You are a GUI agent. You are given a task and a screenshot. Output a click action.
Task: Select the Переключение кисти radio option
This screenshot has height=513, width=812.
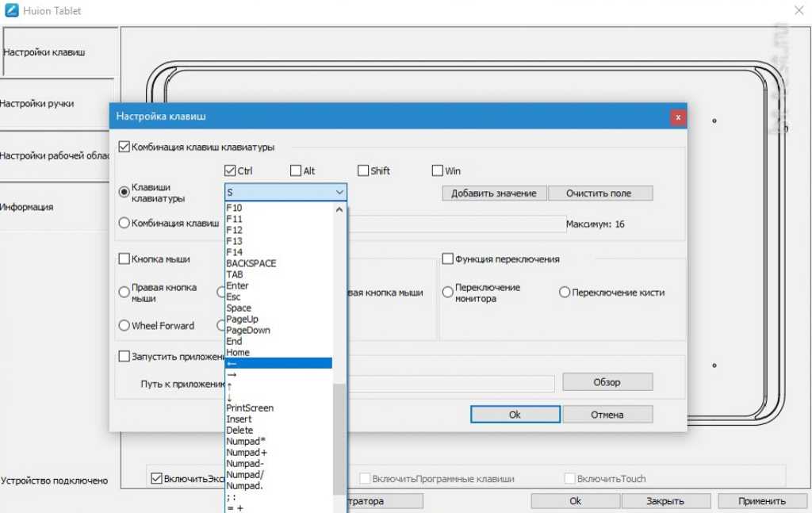point(565,293)
